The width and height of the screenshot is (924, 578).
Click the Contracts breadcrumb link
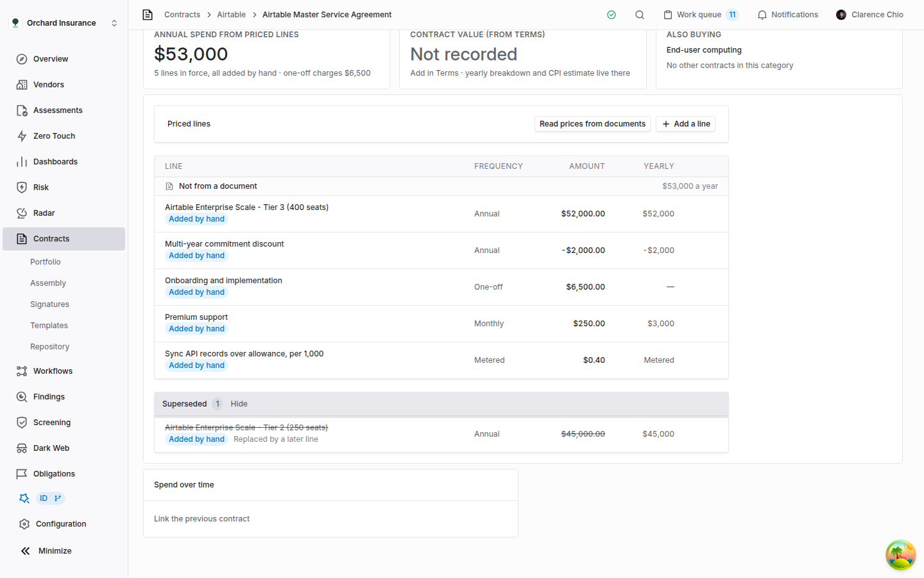(x=182, y=15)
